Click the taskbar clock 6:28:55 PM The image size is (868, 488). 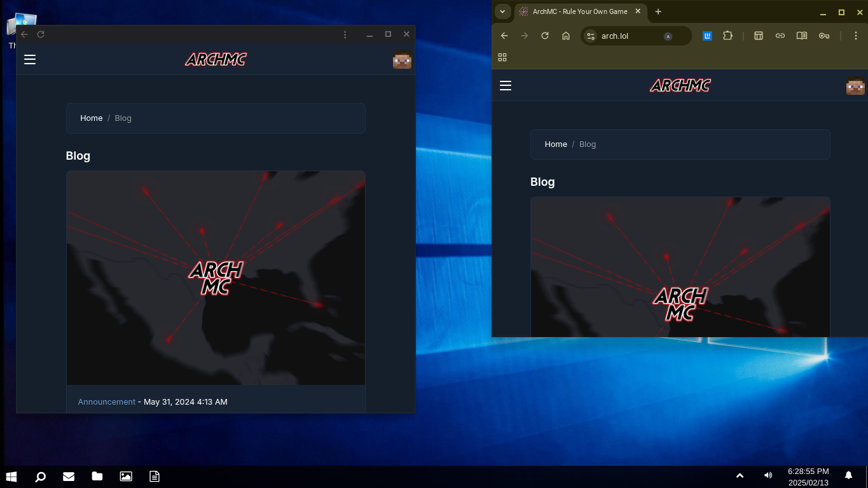point(808,471)
